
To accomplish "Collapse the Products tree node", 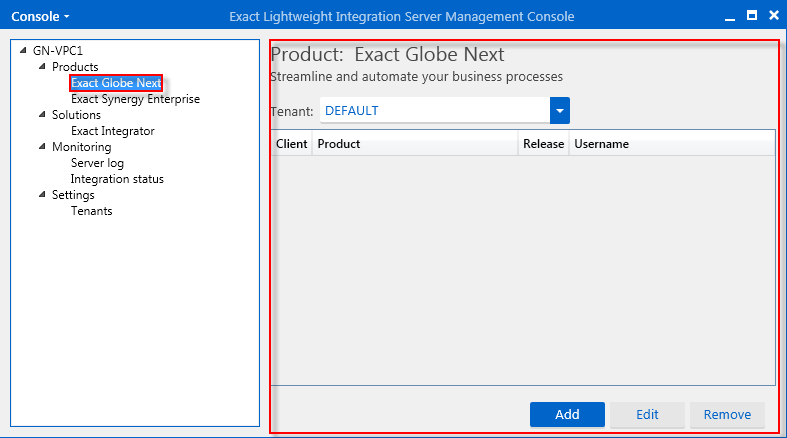I will coord(42,67).
